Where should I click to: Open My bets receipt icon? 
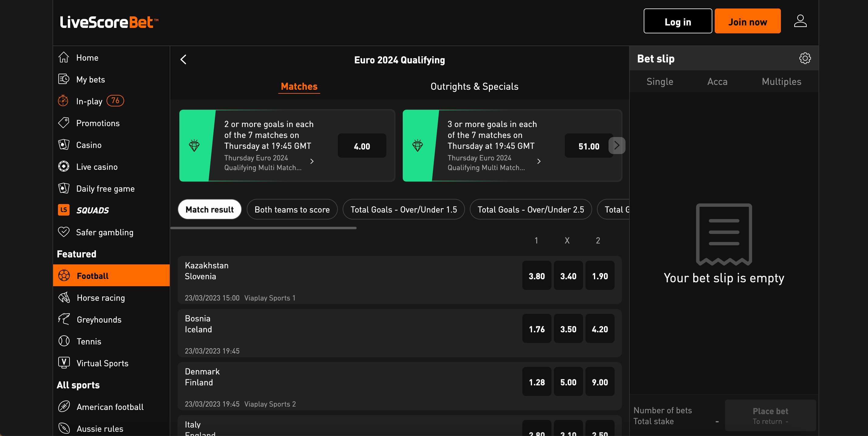64,79
